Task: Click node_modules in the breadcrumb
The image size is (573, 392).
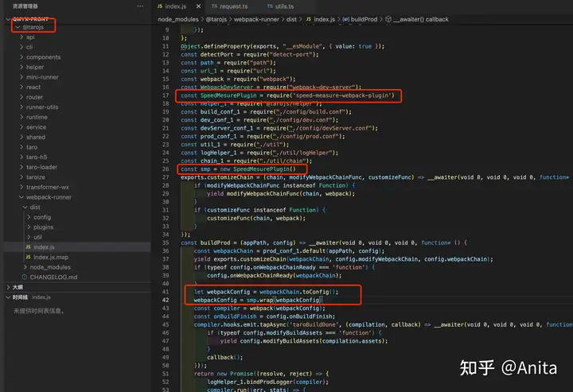Action: pos(178,19)
